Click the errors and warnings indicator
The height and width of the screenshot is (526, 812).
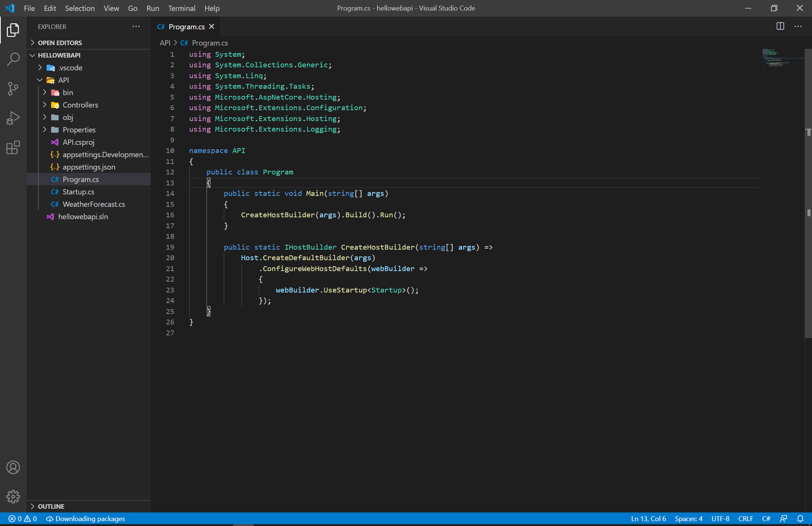tap(22, 518)
